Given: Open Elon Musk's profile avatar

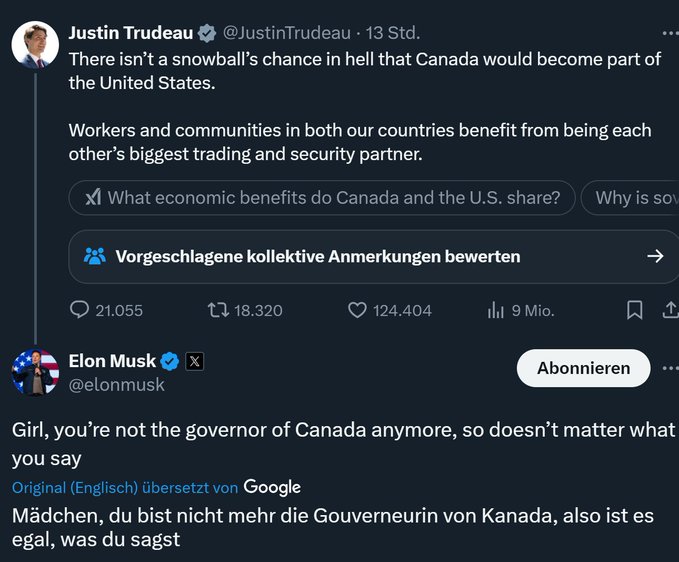Looking at the screenshot, I should [x=34, y=372].
